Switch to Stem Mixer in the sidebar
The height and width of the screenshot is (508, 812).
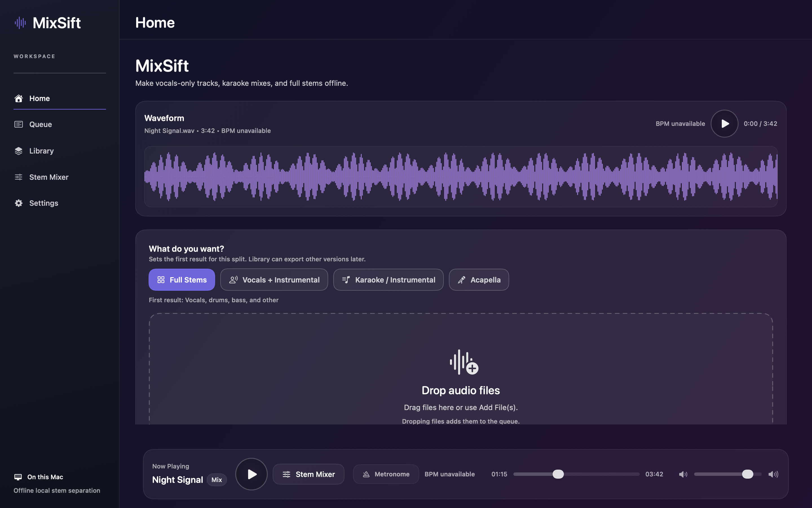pos(60,177)
